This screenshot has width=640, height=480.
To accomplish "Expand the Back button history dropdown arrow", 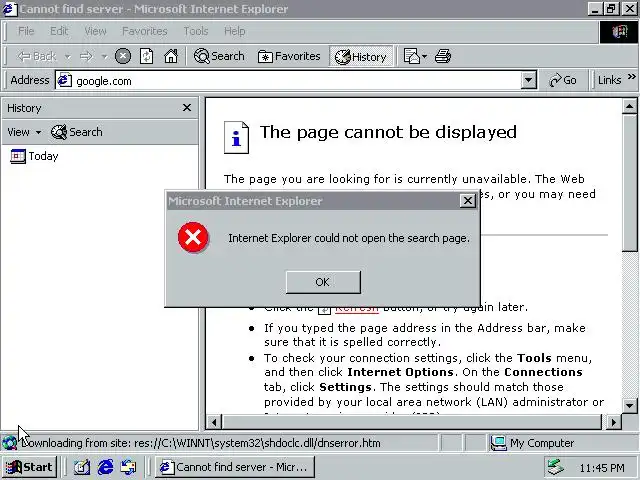I will tap(68, 56).
